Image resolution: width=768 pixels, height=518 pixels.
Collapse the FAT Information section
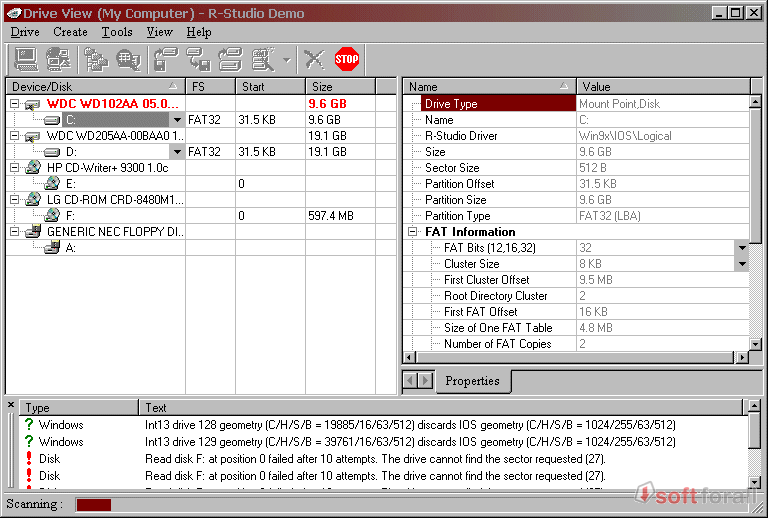pyautogui.click(x=413, y=232)
